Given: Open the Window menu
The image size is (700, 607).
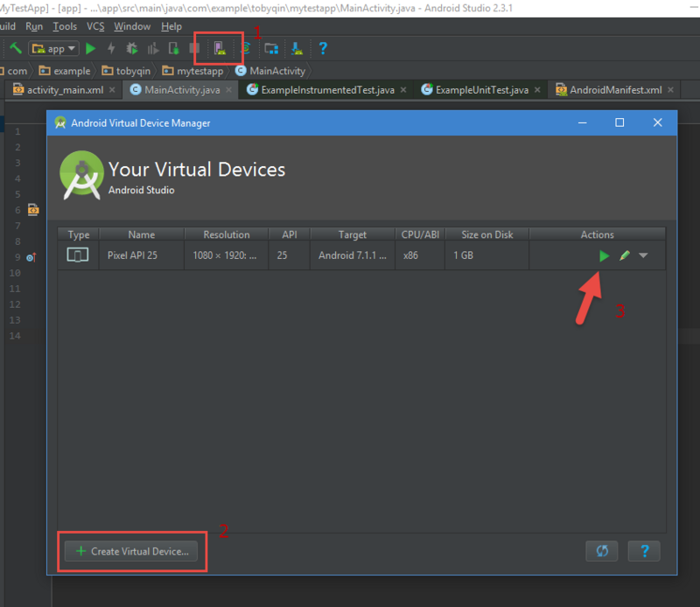Looking at the screenshot, I should [132, 26].
